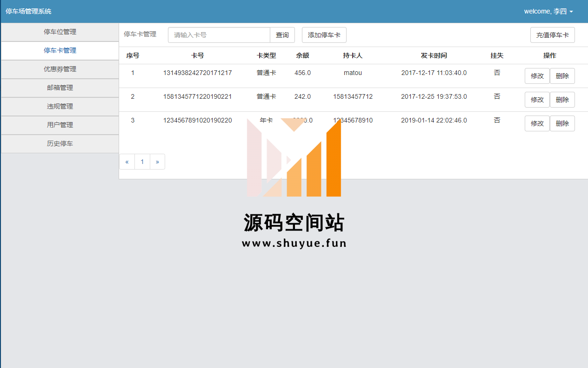
Task: Select page 1 in pagination
Action: pyautogui.click(x=142, y=162)
